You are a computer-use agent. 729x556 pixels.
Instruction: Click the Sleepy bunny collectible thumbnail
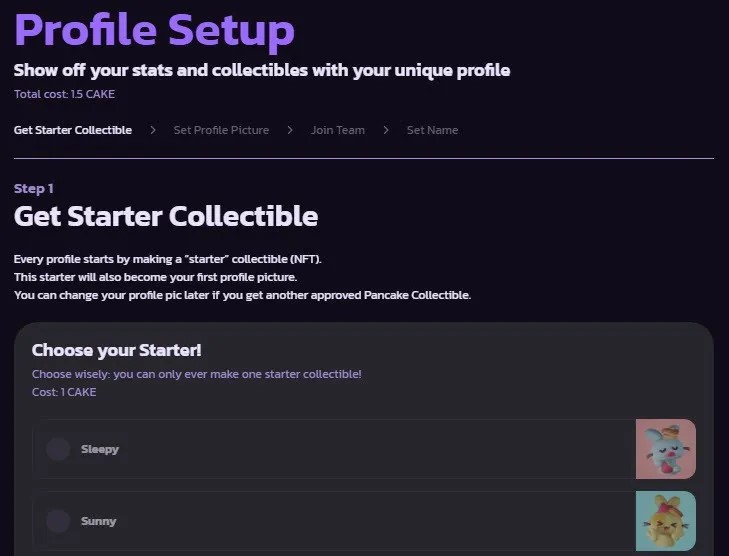[x=666, y=449]
